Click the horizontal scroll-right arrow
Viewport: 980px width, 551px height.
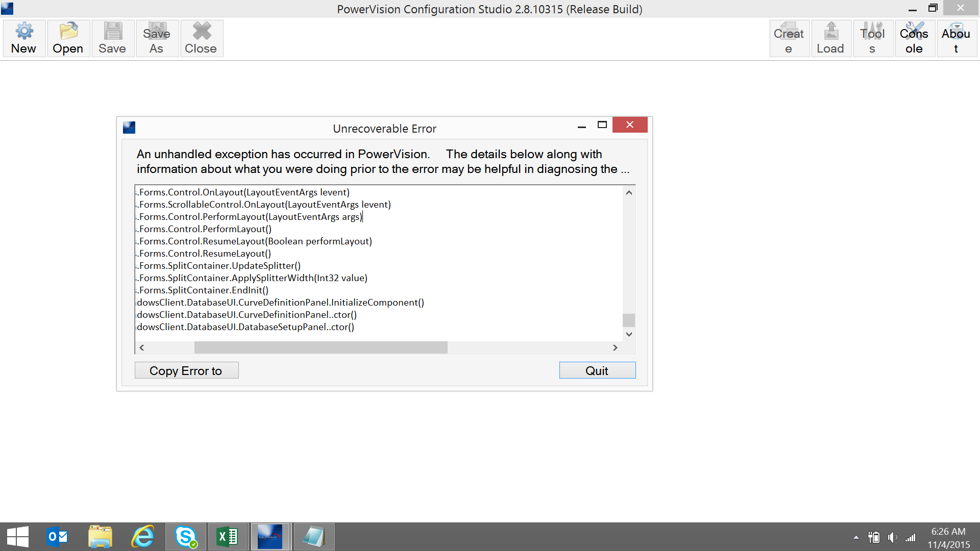tap(615, 347)
